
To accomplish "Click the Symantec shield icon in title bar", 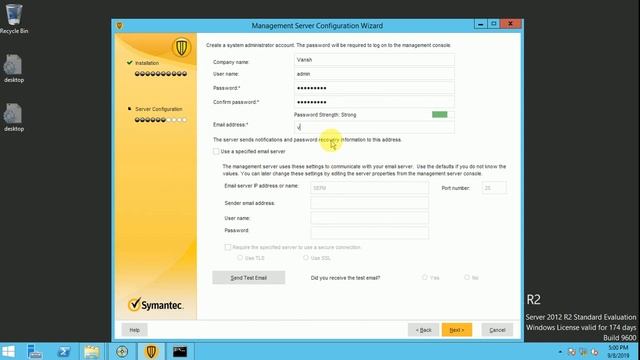I will [x=120, y=26].
